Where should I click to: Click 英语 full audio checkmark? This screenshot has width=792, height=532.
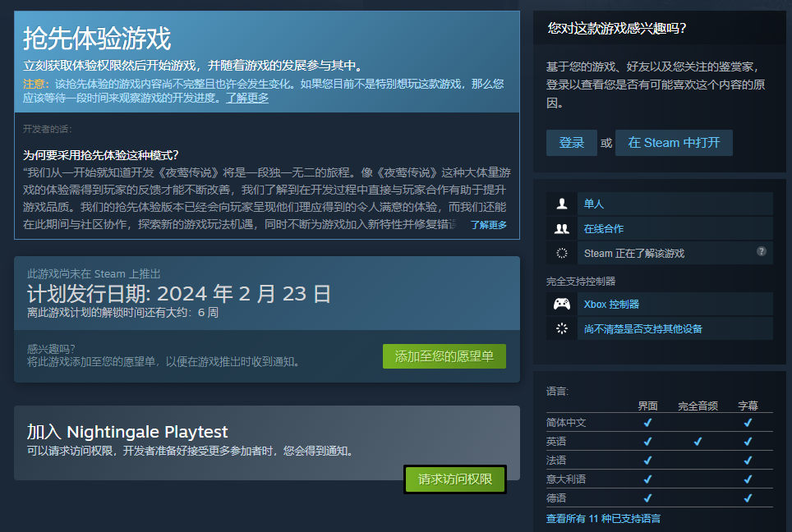click(698, 442)
